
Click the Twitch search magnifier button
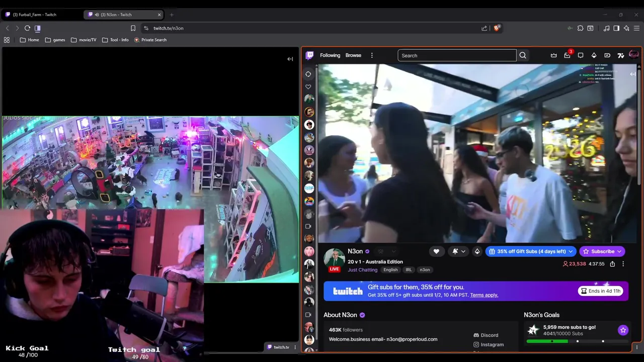[x=523, y=55]
